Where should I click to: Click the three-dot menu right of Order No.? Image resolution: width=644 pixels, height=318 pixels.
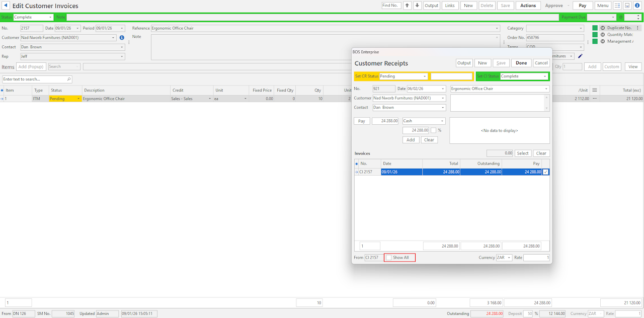[588, 42]
